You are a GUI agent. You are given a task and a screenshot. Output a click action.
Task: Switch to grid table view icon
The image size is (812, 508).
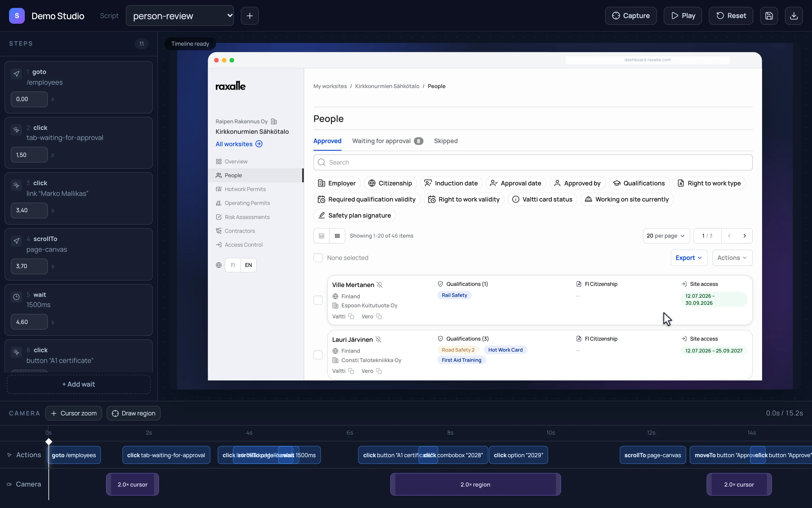point(321,236)
